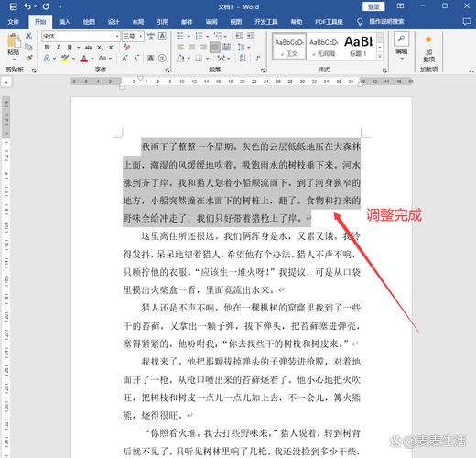Click the Sign in (登录) button

click(x=373, y=6)
